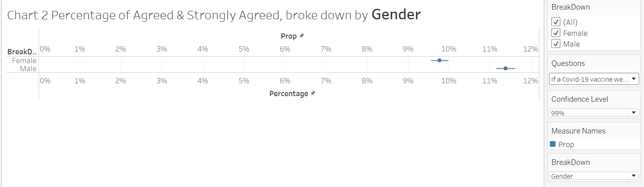The image size is (644, 187).
Task: Click the Confidence Level filter title
Action: click(x=580, y=99)
